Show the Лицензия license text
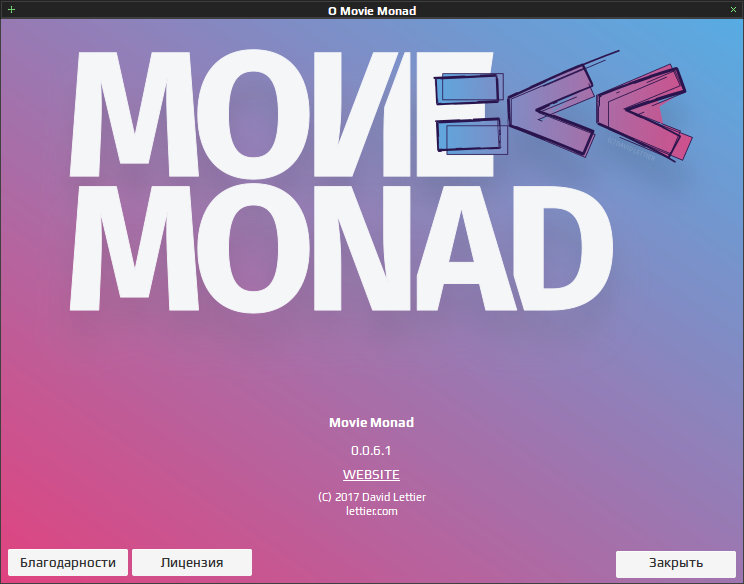The image size is (744, 584). [x=192, y=563]
